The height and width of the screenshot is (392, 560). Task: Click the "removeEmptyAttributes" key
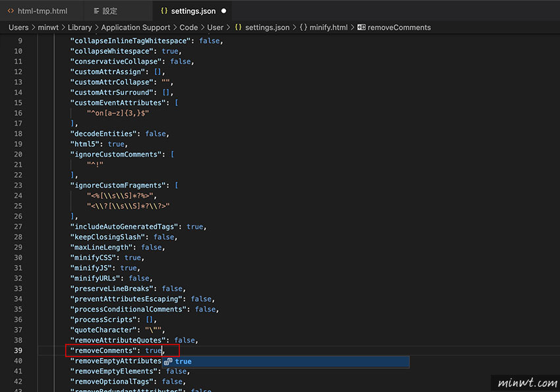click(116, 361)
